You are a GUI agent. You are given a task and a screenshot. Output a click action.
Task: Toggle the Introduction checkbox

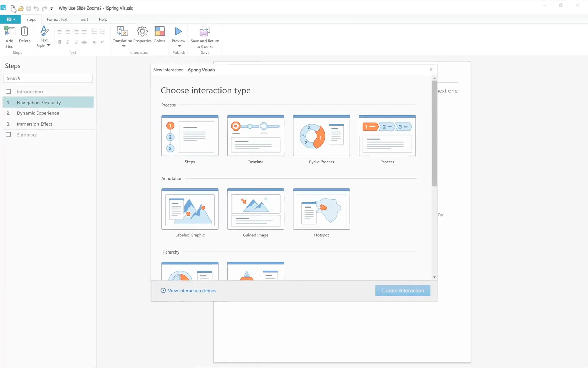point(9,91)
